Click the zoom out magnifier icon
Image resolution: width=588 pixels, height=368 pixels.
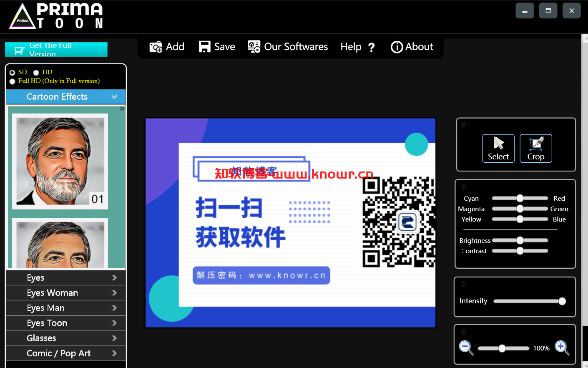point(466,348)
